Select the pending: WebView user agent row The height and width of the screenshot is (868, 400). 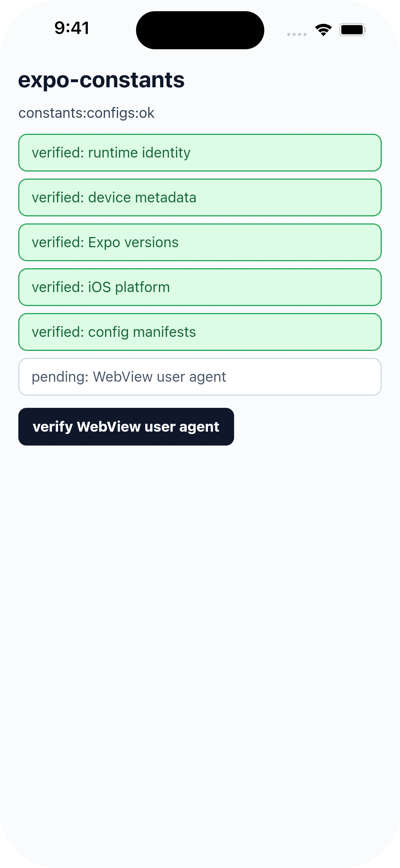coord(200,377)
